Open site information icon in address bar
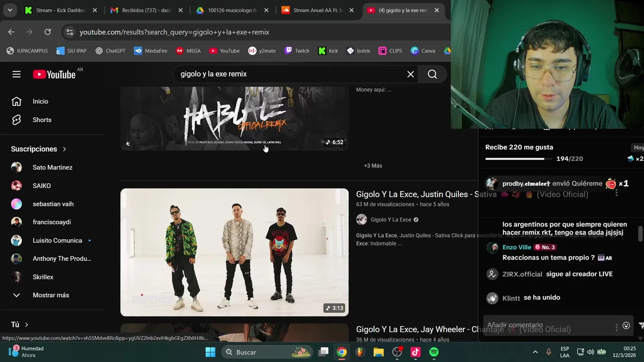The height and width of the screenshot is (362, 644). (x=69, y=32)
